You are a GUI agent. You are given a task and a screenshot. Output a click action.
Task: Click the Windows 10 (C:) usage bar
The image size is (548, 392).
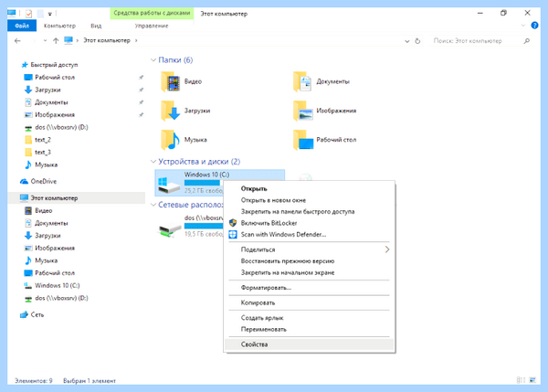[x=204, y=183]
